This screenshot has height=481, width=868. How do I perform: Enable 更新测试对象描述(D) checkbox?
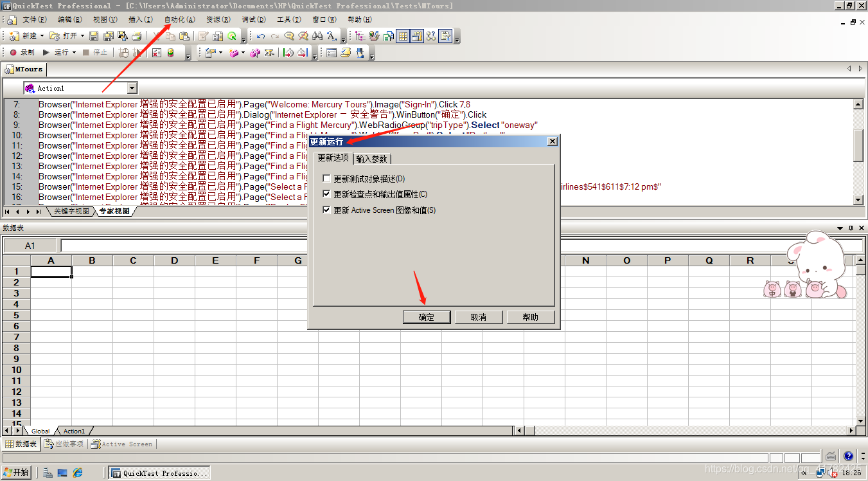(327, 179)
